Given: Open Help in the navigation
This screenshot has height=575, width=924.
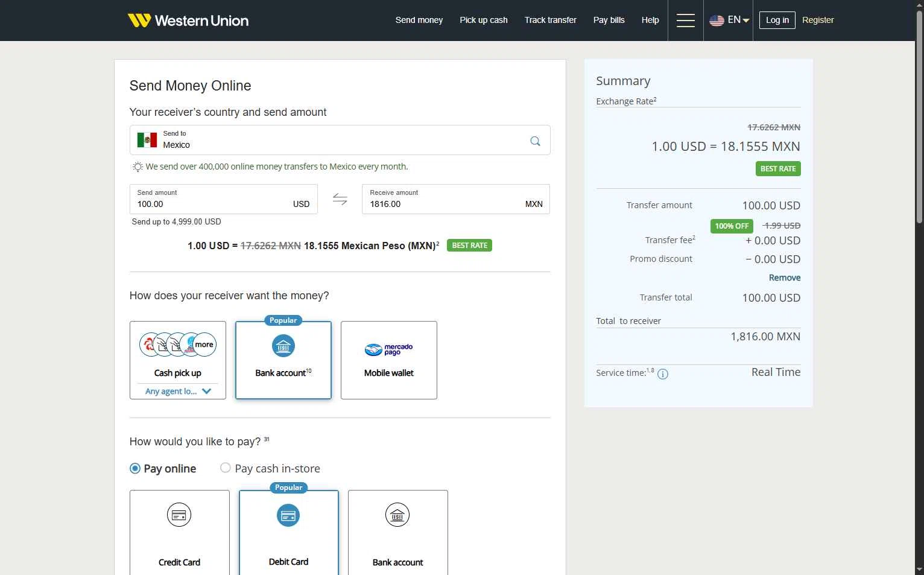Looking at the screenshot, I should pos(650,20).
